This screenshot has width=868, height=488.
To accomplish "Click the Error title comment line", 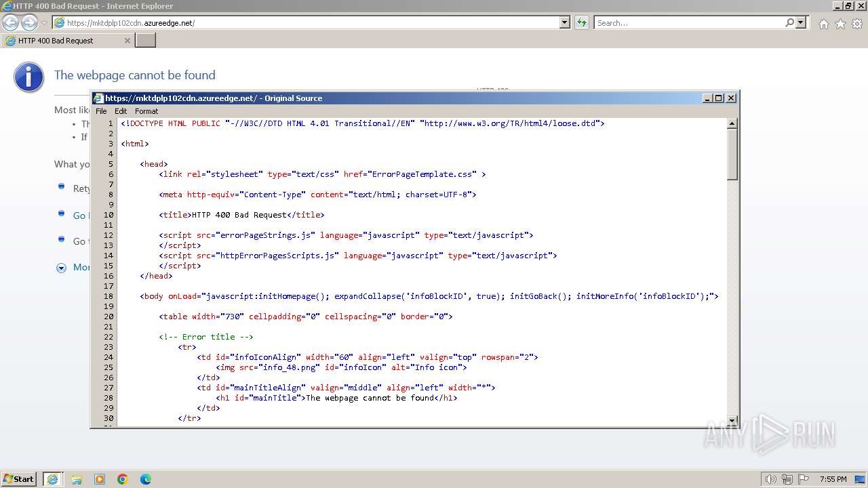I will 206,337.
